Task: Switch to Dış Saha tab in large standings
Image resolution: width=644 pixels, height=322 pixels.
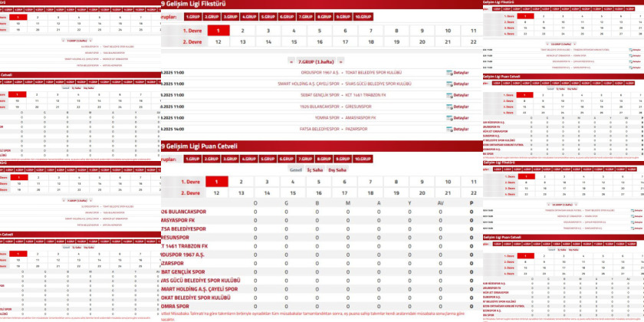Action: tap(337, 169)
